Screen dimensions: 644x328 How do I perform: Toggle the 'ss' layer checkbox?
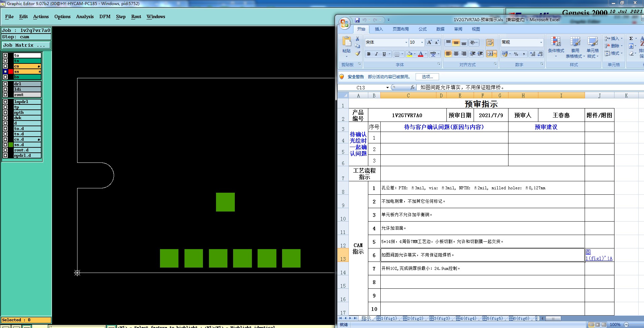[x=5, y=72]
